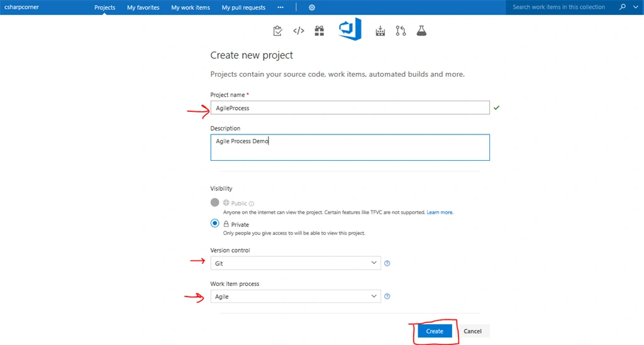This screenshot has width=644, height=345.
Task: Open My pull requests tab
Action: 243,8
